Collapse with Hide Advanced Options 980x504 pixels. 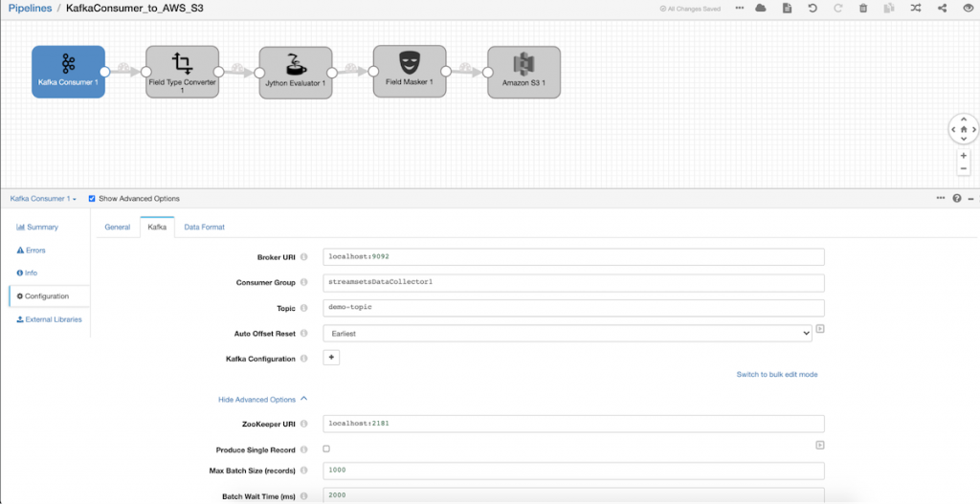pyautogui.click(x=262, y=399)
